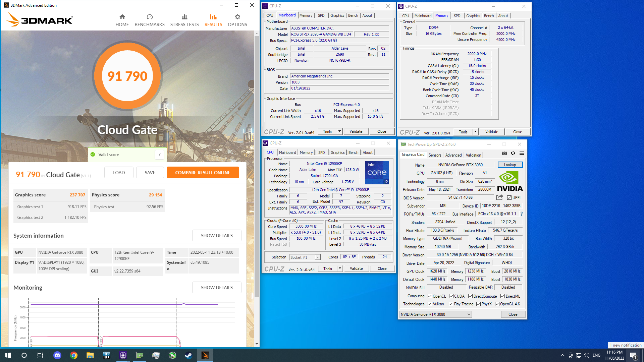Open Steam from the taskbar
Viewport: 644px width, 362px height.
coord(189,355)
